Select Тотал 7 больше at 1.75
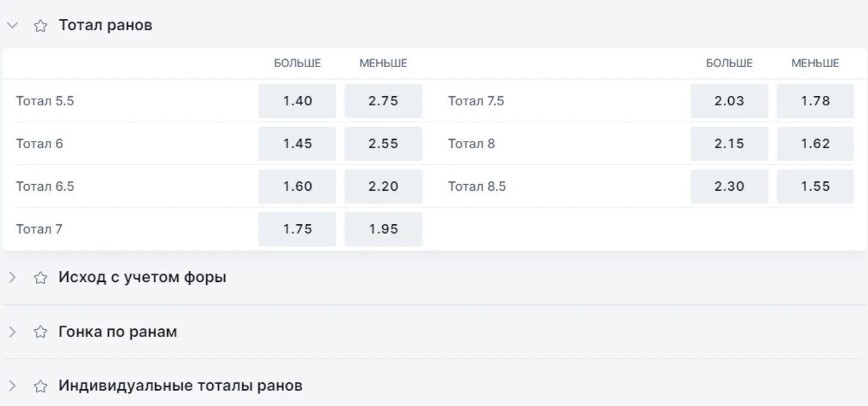 coord(297,229)
